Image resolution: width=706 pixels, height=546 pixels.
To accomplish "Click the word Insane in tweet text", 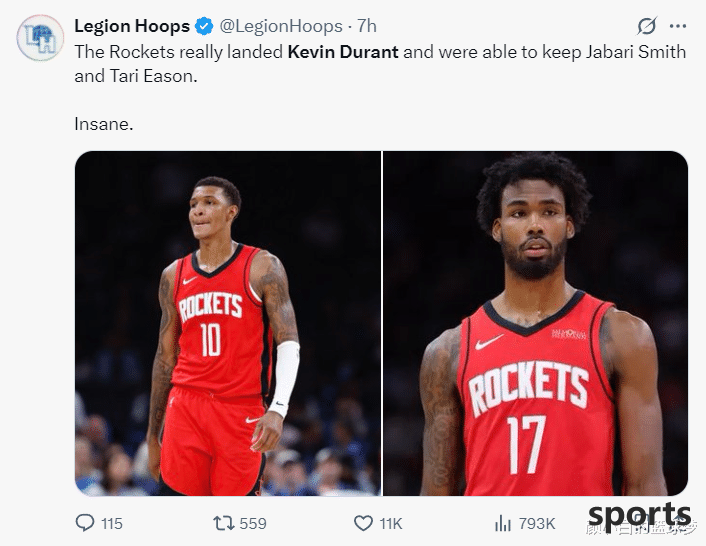I will tap(104, 124).
